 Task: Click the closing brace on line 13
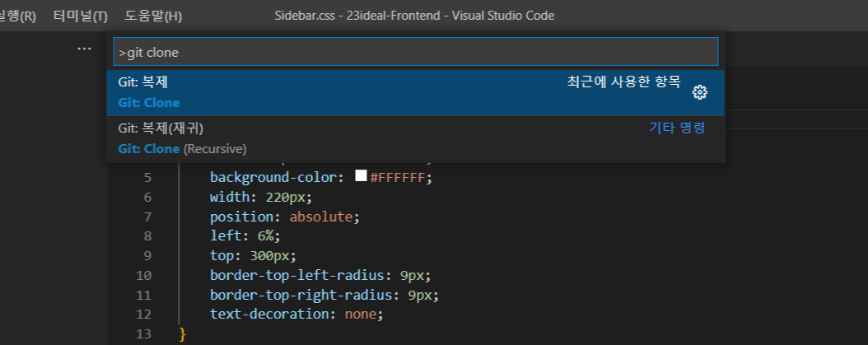pos(183,334)
